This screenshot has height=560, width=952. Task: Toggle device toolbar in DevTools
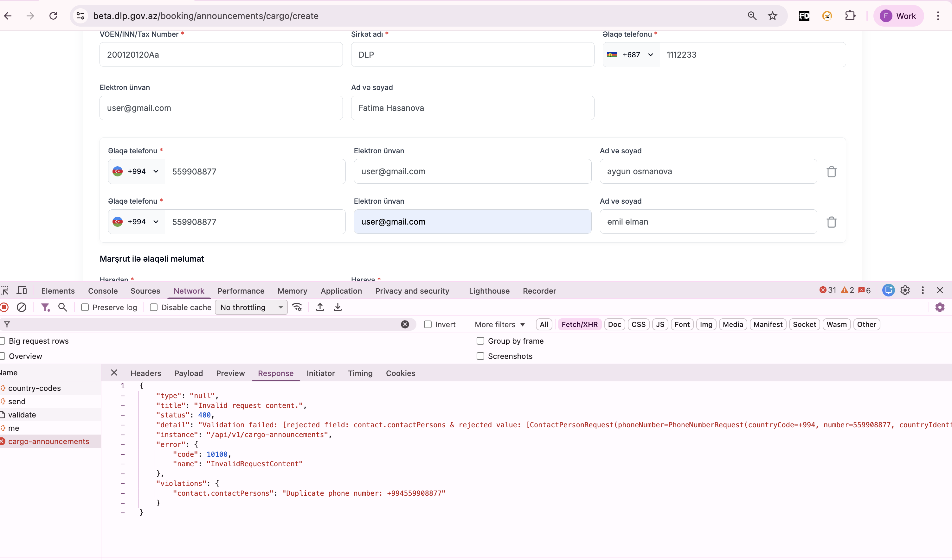(x=22, y=290)
